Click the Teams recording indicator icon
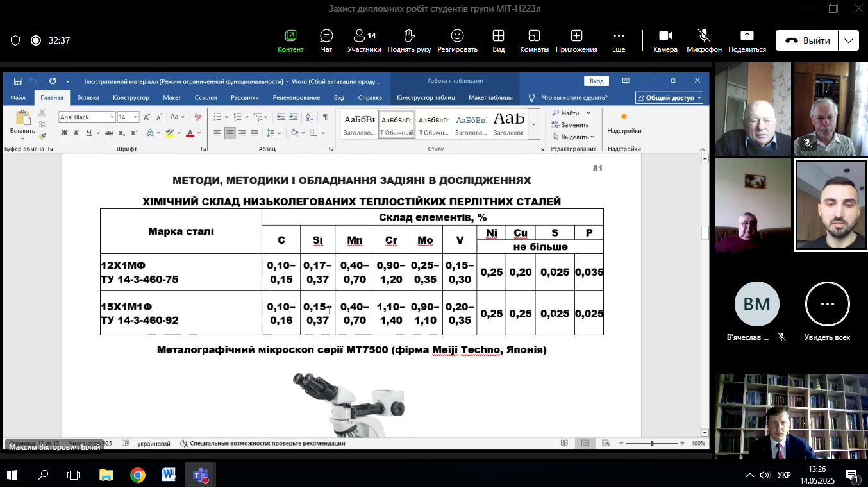Screen dimensions: 868x488 pyautogui.click(x=36, y=40)
